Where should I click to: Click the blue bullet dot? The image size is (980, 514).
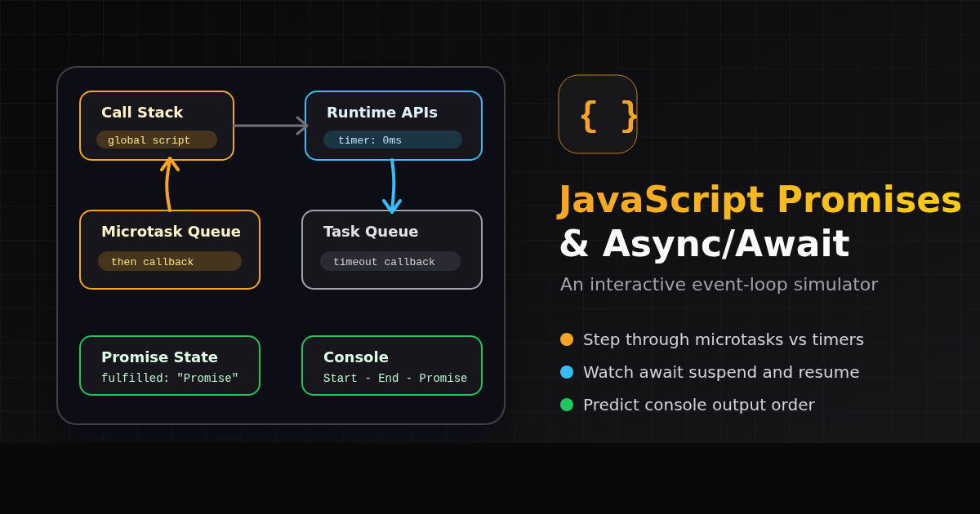pos(567,372)
